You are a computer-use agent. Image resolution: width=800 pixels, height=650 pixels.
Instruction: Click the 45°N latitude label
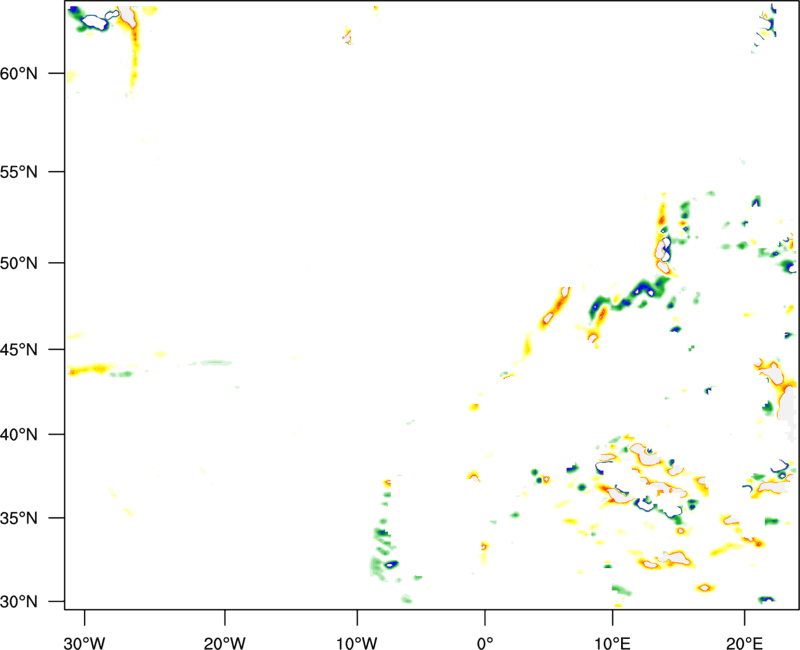[19, 350]
